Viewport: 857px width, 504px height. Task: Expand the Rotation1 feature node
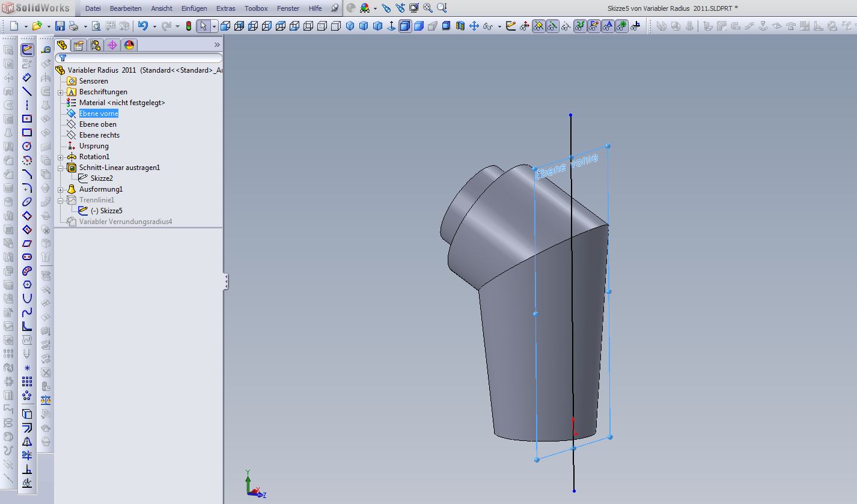(x=61, y=157)
